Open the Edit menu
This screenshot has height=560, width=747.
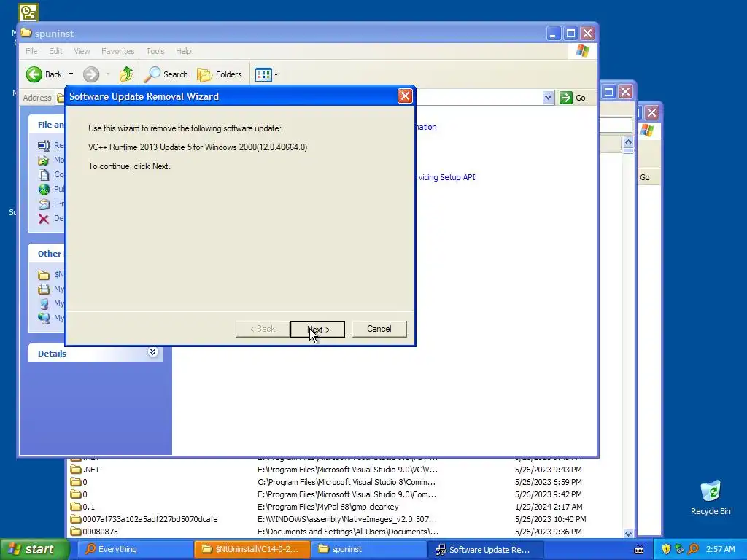pos(55,51)
